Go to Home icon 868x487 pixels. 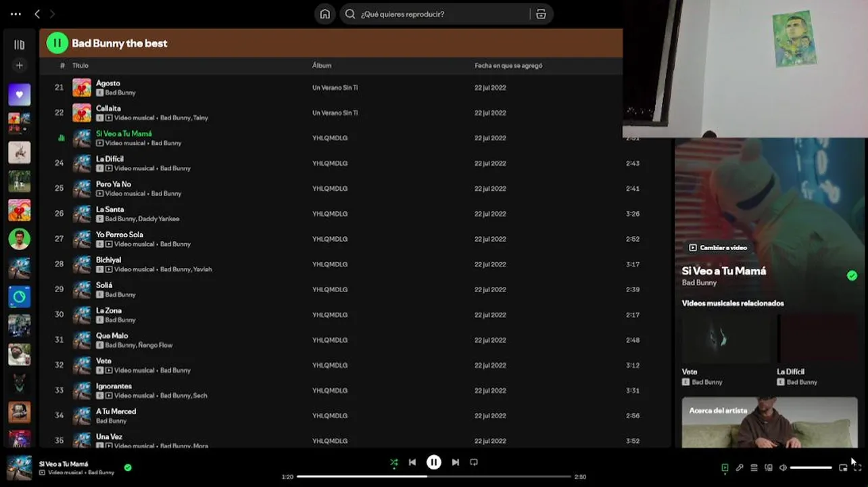click(x=325, y=14)
